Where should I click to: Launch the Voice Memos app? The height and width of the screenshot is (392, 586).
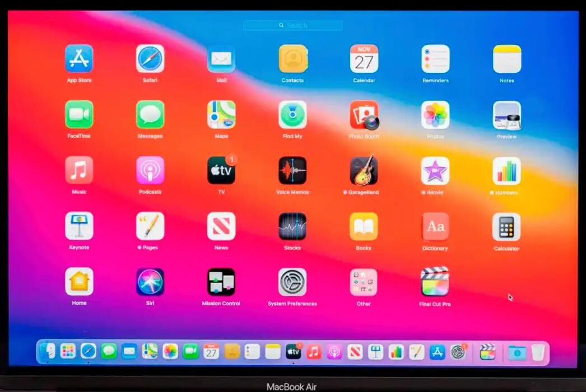292,170
